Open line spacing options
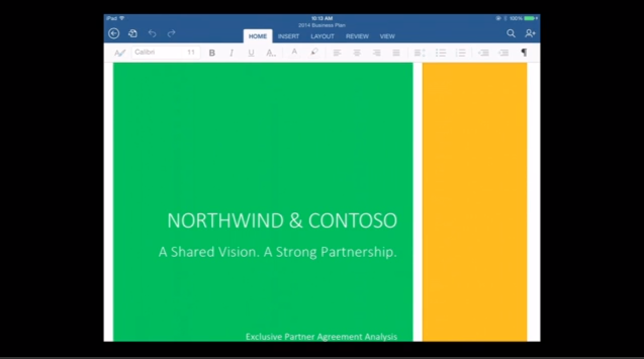The width and height of the screenshot is (644, 359). (x=420, y=53)
